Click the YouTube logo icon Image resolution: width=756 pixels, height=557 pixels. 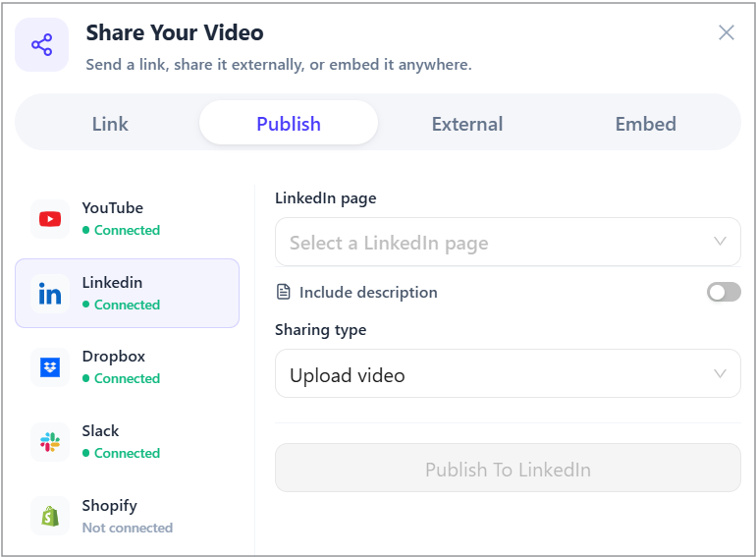[x=50, y=219]
